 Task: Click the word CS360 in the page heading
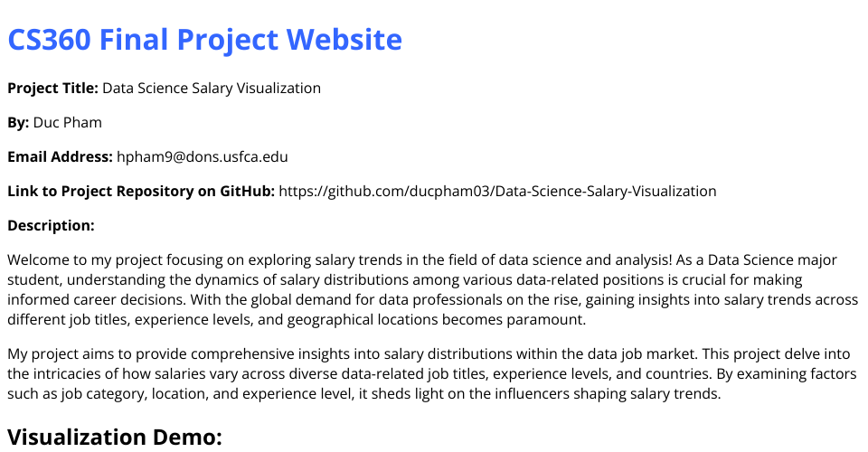pos(49,40)
